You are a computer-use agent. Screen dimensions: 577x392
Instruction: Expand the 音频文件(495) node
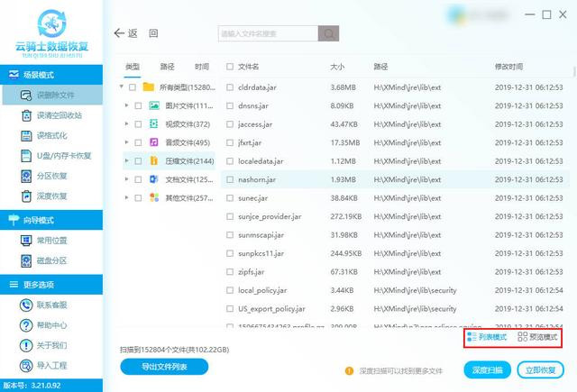click(x=126, y=142)
